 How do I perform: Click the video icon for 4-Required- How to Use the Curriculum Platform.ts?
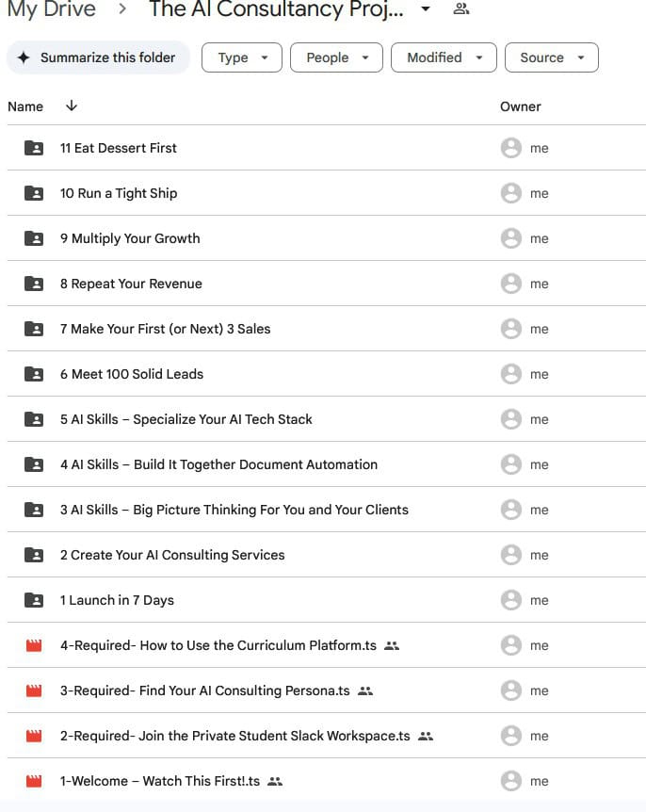pyautogui.click(x=34, y=645)
